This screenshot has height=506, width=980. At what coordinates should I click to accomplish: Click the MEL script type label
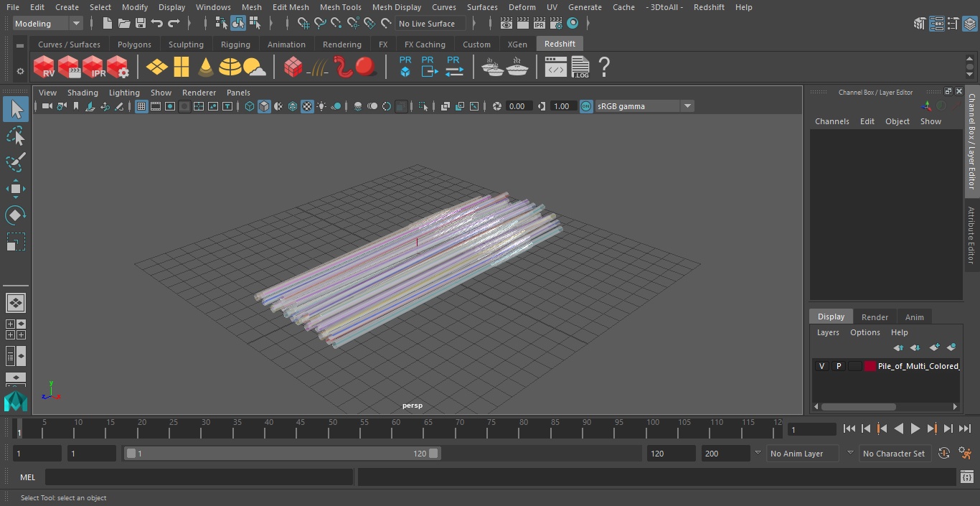click(27, 477)
